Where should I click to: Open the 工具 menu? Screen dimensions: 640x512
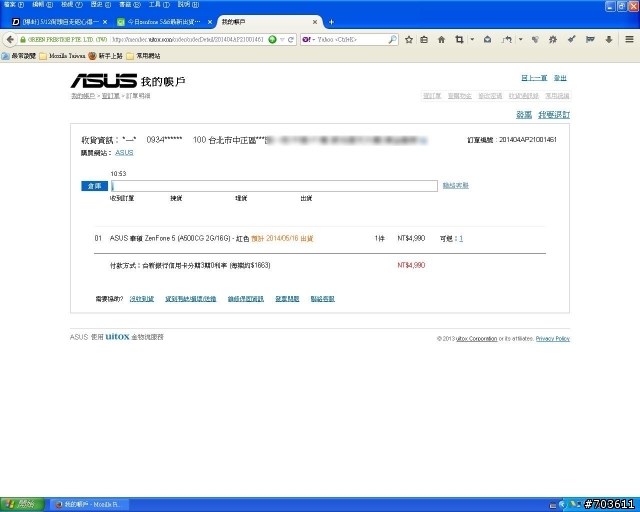[x=159, y=4]
